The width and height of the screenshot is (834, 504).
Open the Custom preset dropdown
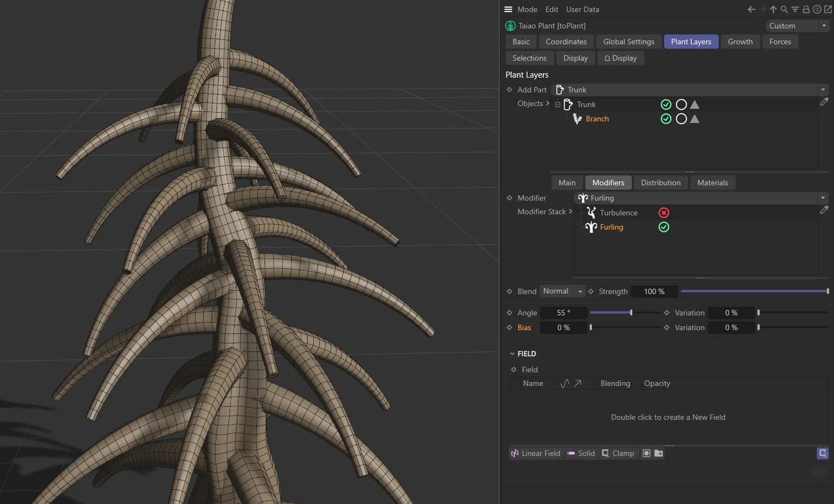(x=823, y=26)
